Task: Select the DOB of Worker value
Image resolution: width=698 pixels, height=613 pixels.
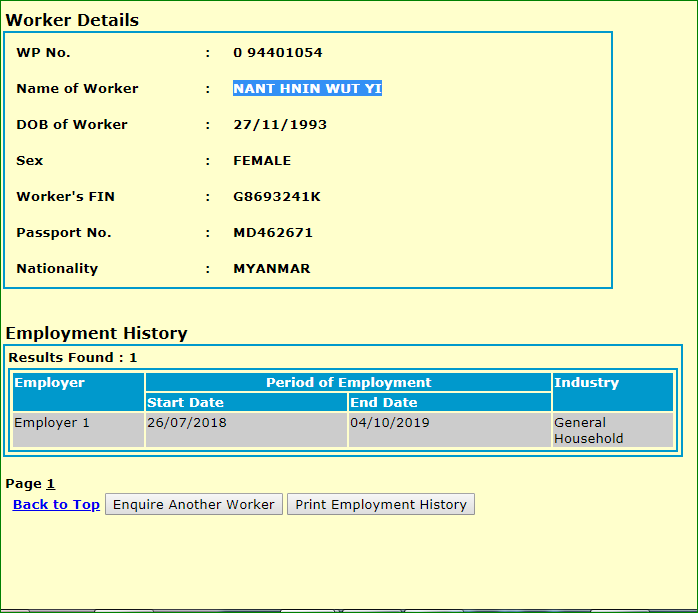Action: [x=279, y=125]
